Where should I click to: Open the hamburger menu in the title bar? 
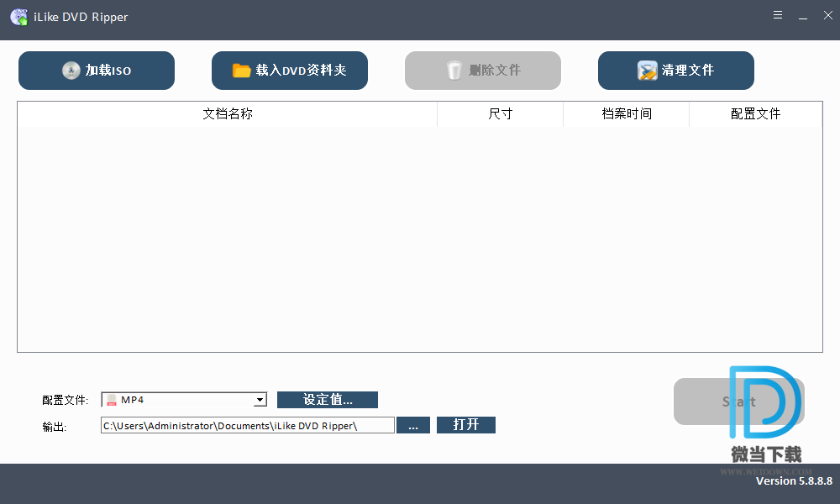tap(778, 16)
